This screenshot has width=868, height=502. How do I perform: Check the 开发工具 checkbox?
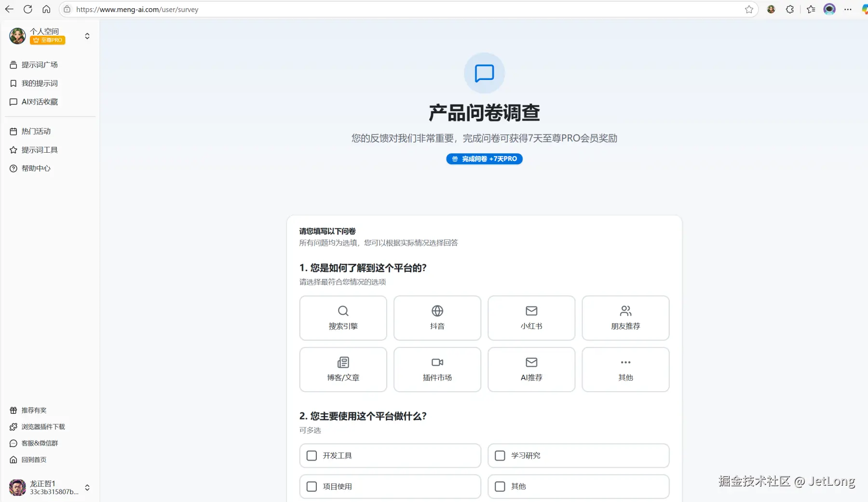[x=312, y=456]
